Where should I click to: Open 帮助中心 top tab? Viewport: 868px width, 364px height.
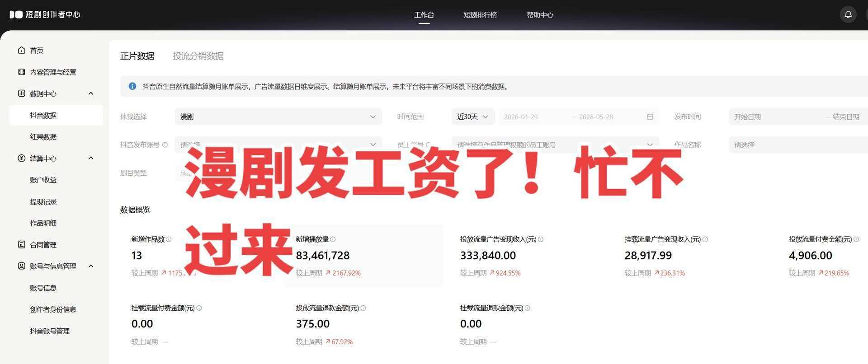[540, 15]
